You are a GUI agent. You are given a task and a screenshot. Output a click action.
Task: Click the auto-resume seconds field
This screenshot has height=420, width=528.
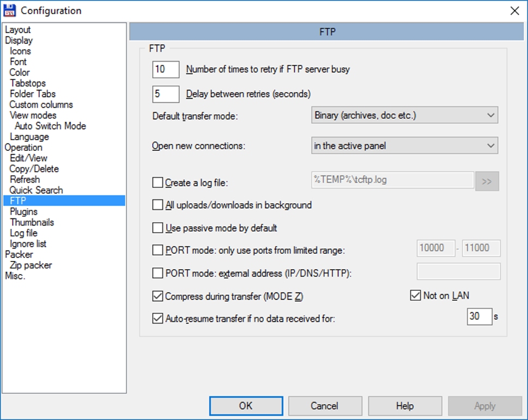pyautogui.click(x=479, y=316)
